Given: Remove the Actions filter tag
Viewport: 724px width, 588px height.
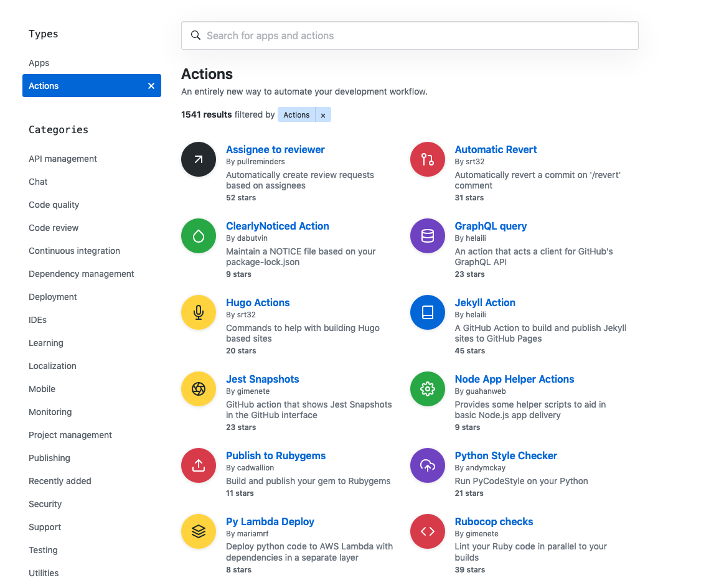Looking at the screenshot, I should coord(323,114).
